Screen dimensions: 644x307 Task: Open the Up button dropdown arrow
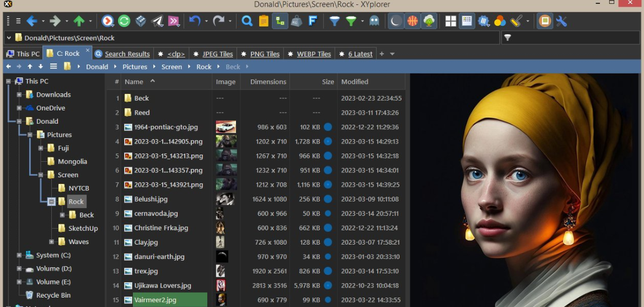(x=90, y=22)
